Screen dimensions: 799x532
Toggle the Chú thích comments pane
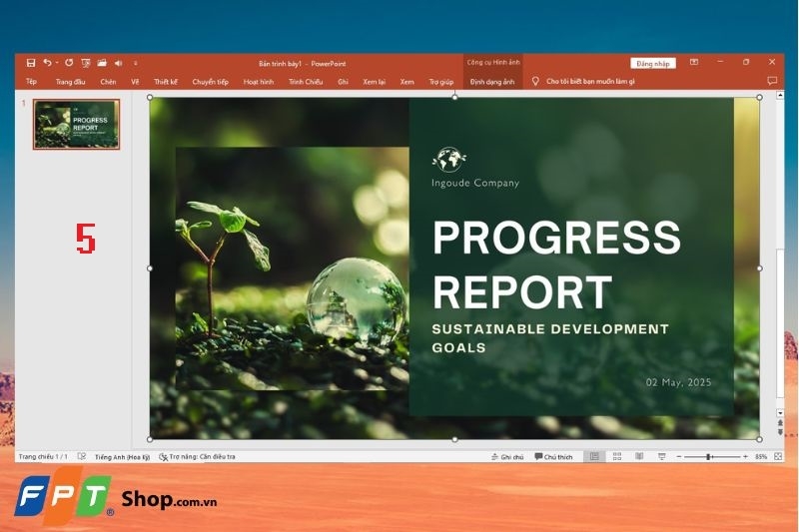click(x=553, y=457)
